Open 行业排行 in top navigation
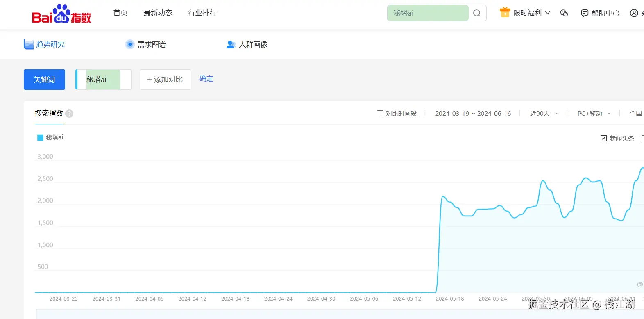Viewport: 644px width, 319px height. (202, 13)
